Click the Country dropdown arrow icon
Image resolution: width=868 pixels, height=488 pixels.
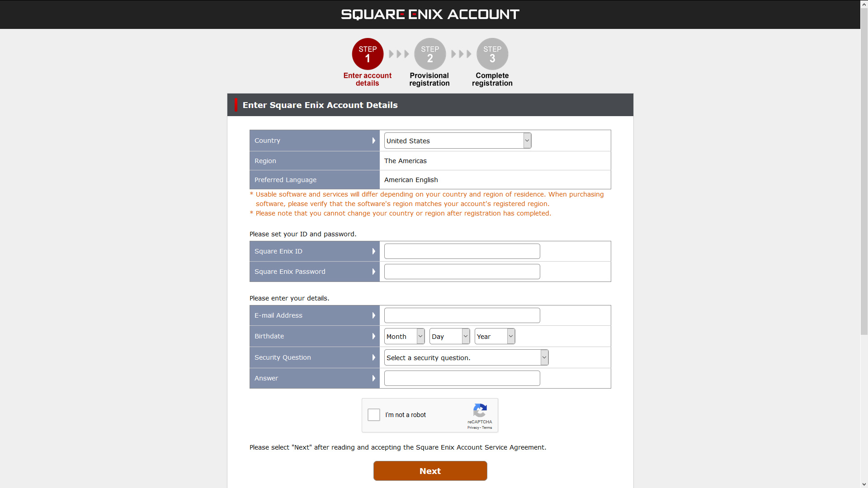point(526,140)
